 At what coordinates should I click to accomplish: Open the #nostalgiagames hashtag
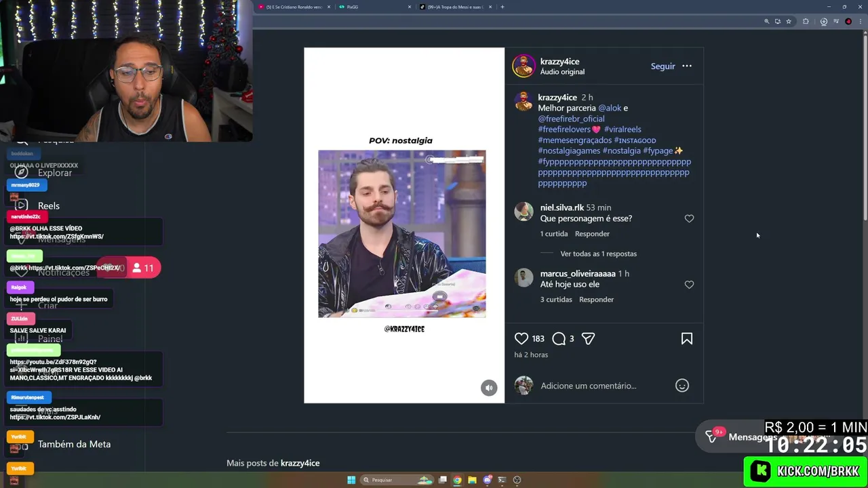coord(569,151)
